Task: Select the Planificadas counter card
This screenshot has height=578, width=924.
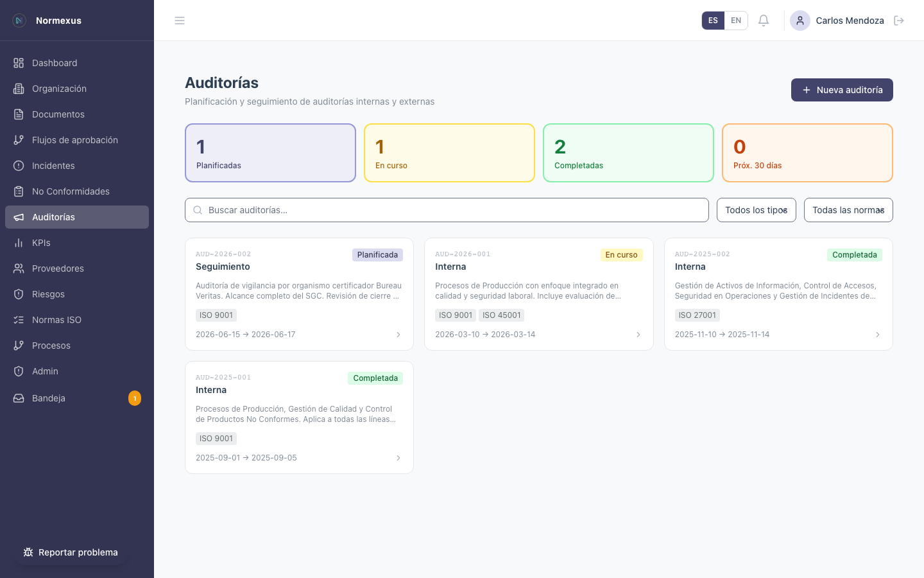Action: 270,153
